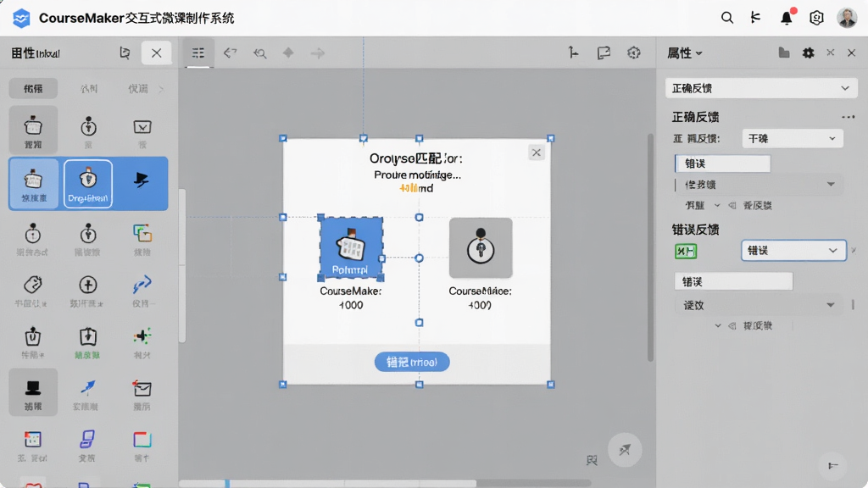Select the circled plus component
This screenshot has height=488, width=868.
(88, 291)
